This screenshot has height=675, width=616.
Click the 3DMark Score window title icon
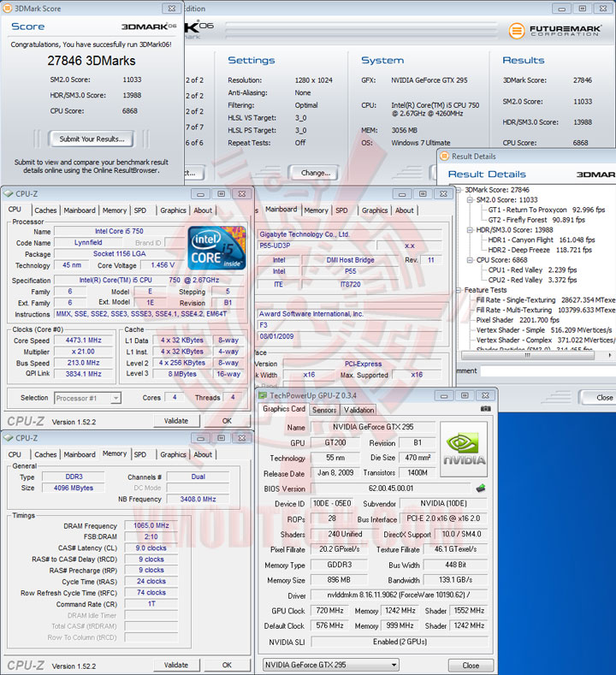pos(7,9)
